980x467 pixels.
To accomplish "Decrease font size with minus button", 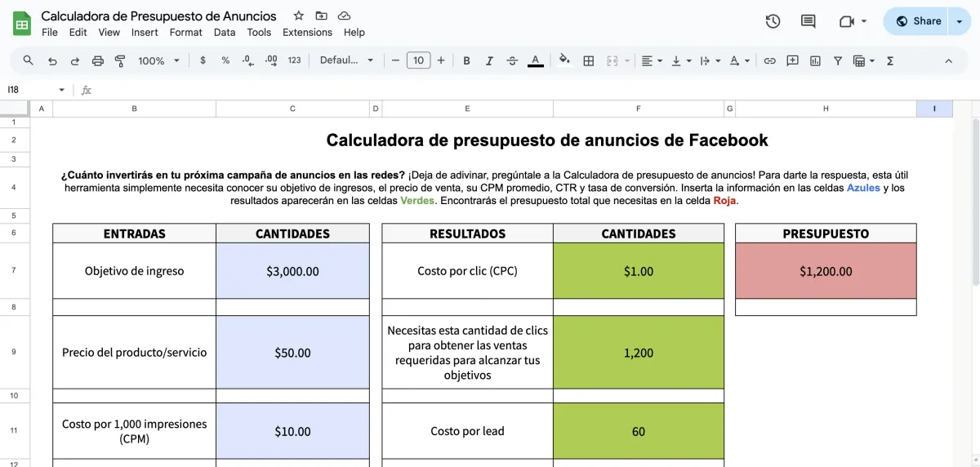I will click(396, 60).
